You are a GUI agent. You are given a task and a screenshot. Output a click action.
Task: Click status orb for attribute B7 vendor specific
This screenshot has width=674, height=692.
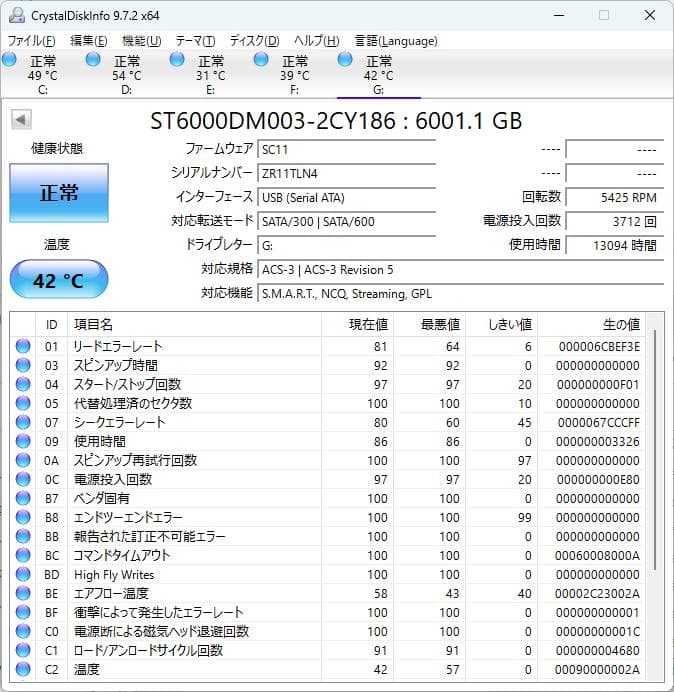point(23,498)
